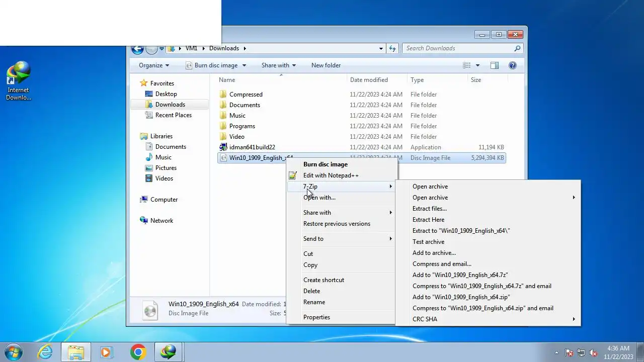The width and height of the screenshot is (644, 362).
Task: Open Music library in navigation pane
Action: click(x=163, y=157)
